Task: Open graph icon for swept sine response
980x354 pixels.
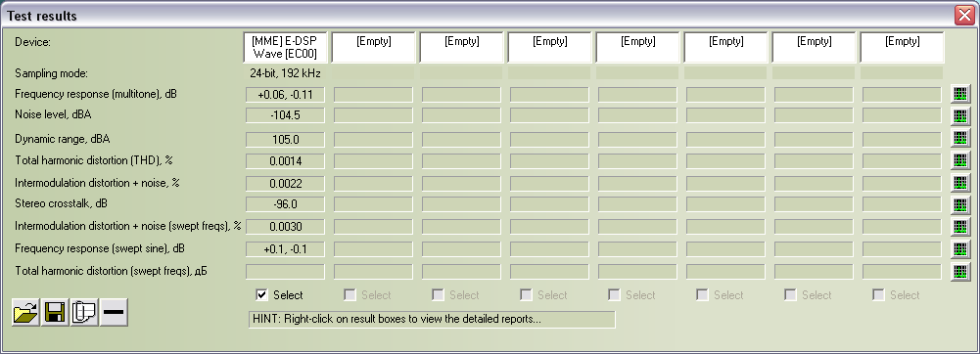Action: coord(960,249)
